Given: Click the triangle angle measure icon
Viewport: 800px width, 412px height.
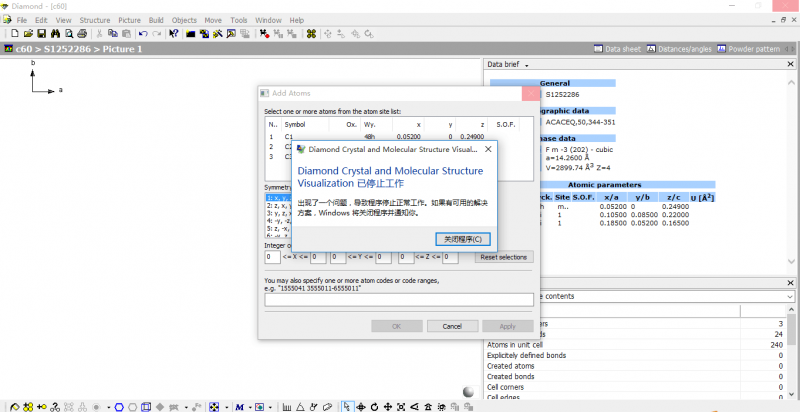Looking at the screenshot, I should (x=300, y=407).
